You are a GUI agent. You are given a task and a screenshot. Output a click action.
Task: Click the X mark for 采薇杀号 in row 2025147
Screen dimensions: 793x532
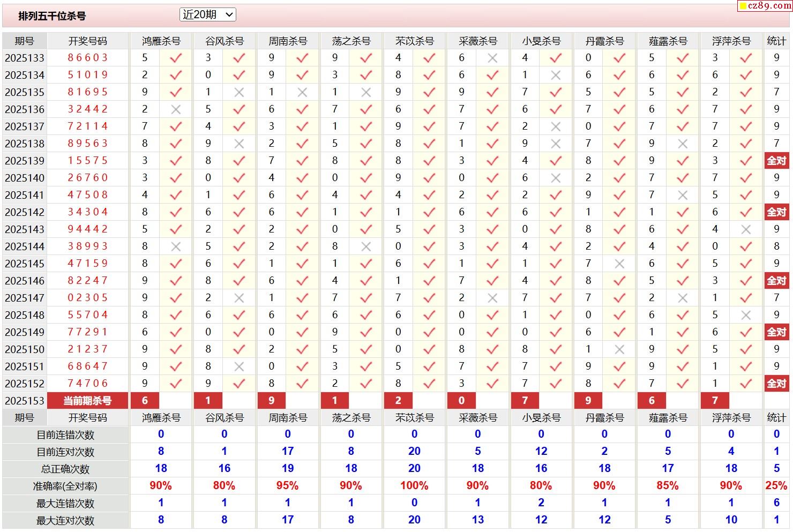492,298
